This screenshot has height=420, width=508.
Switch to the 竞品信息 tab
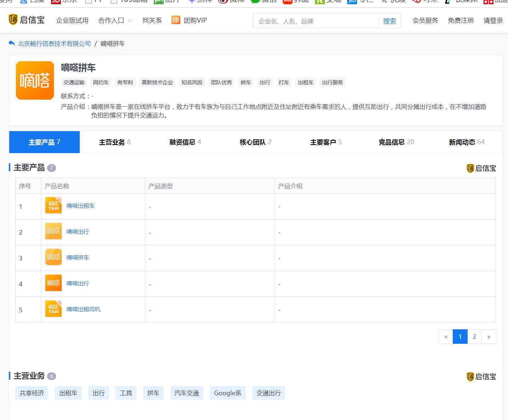tap(396, 142)
